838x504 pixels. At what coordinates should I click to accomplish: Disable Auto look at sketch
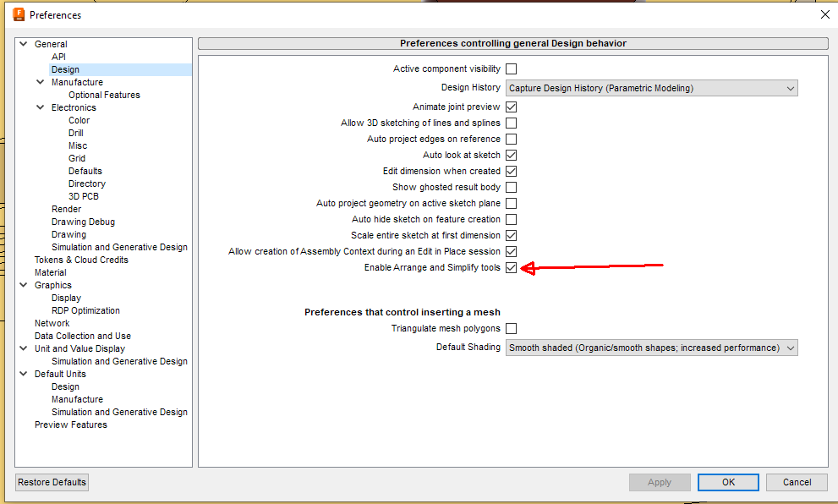click(x=511, y=155)
